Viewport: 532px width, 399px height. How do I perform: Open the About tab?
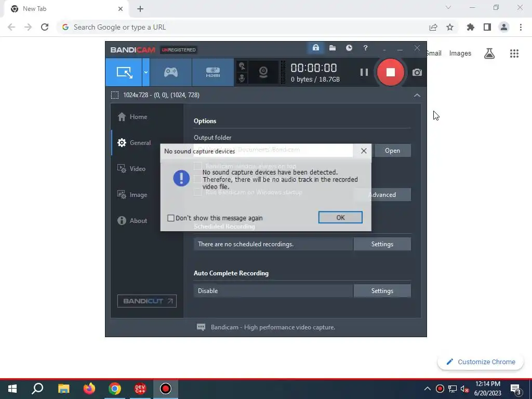pyautogui.click(x=132, y=220)
